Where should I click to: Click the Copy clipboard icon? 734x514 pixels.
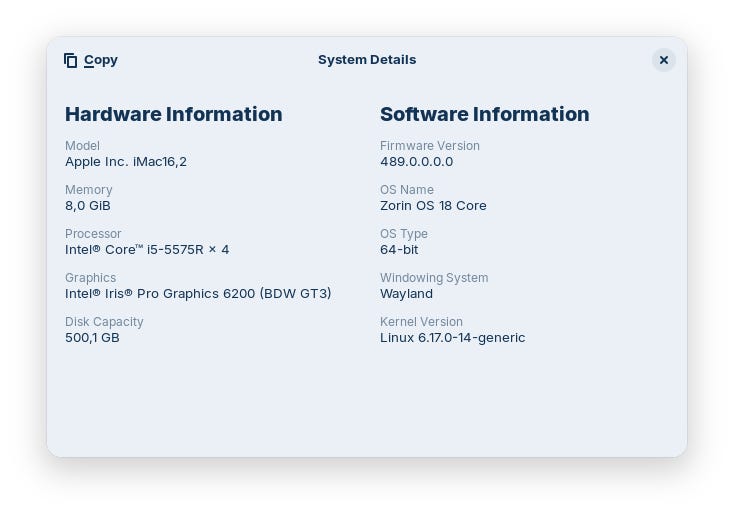(71, 60)
